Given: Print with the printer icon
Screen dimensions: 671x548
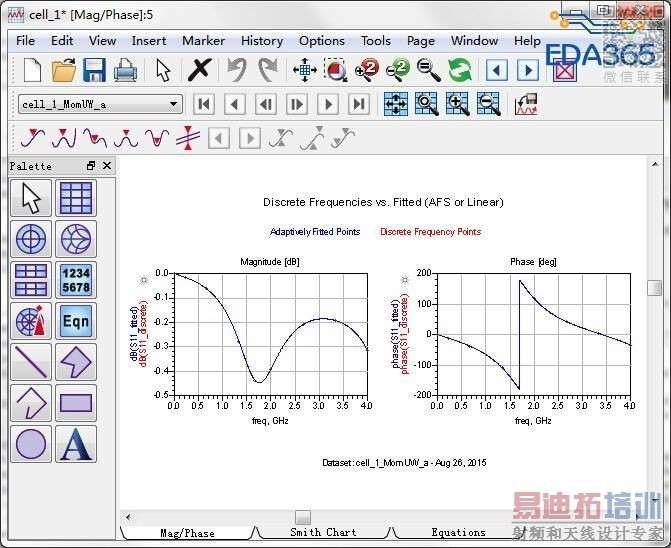Looking at the screenshot, I should pyautogui.click(x=125, y=70).
